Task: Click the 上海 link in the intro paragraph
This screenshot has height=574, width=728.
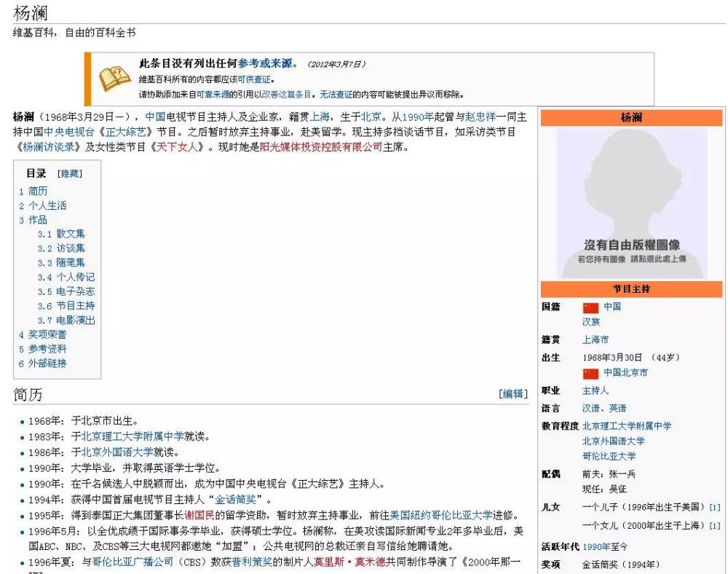Action: [320, 117]
